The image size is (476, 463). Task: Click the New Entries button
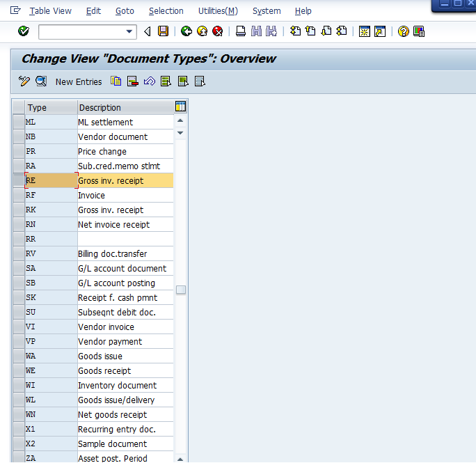(x=79, y=81)
